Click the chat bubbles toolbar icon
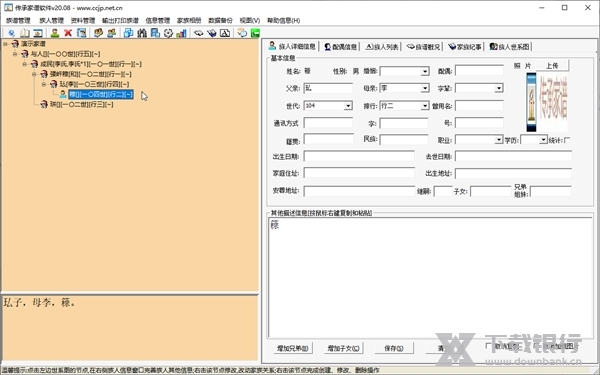Screen dimensions: 600x375 click(x=242, y=33)
